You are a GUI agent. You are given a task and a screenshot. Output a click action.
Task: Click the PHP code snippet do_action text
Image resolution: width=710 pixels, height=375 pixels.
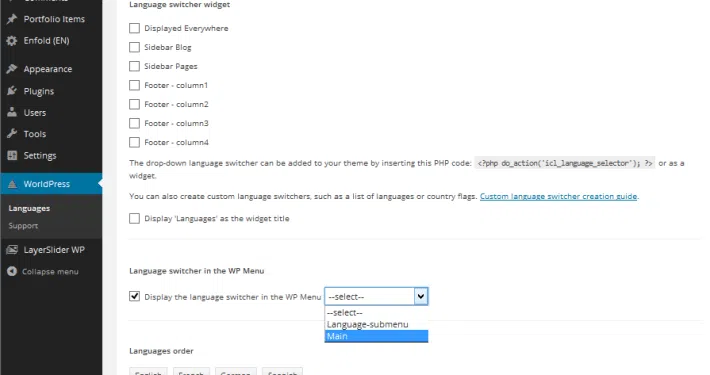coord(565,163)
